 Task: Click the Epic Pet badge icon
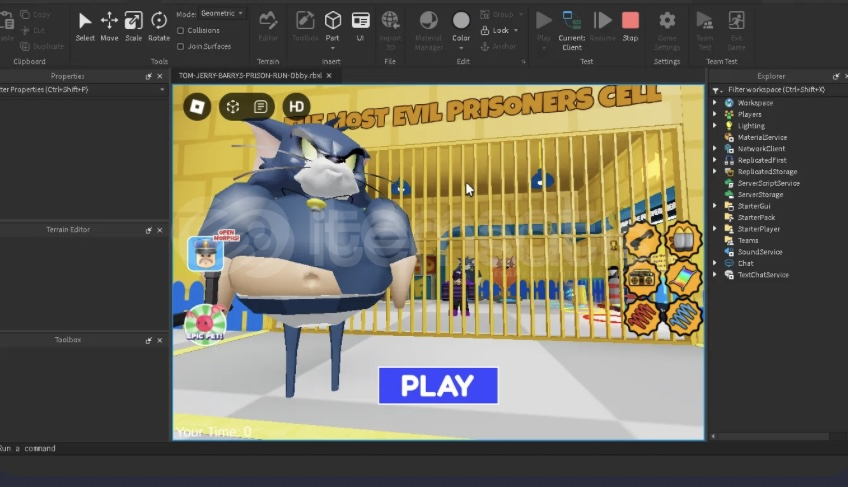coord(205,324)
